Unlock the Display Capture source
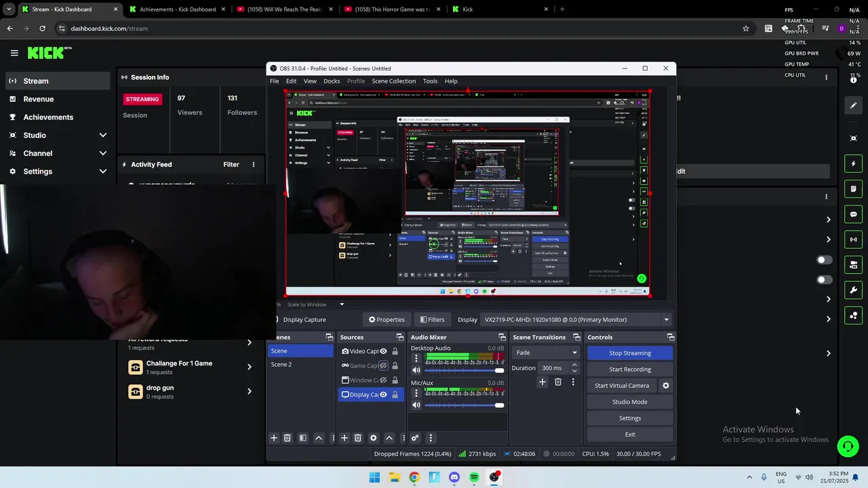This screenshot has height=488, width=868. tap(395, 394)
